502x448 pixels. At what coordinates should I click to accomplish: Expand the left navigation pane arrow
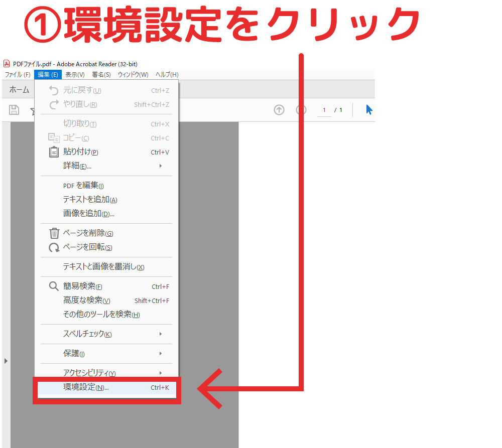[x=6, y=361]
